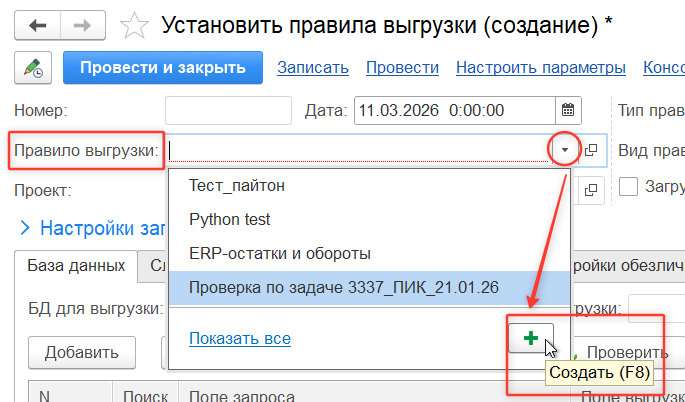Select Тест_пайтон from the dropdown list
Screen dimensions: 685x402
[236, 186]
